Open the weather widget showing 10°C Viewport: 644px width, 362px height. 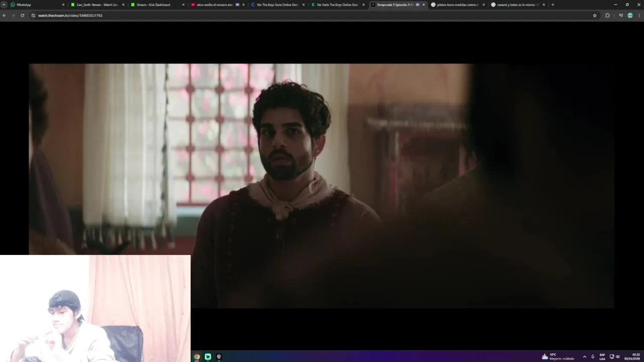[558, 356]
